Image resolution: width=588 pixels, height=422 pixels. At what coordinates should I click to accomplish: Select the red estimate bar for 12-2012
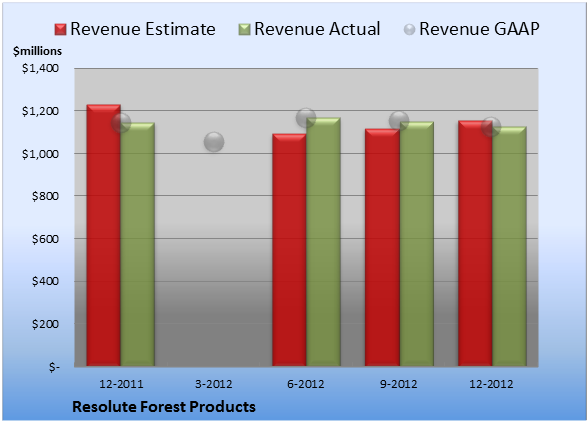pos(475,243)
